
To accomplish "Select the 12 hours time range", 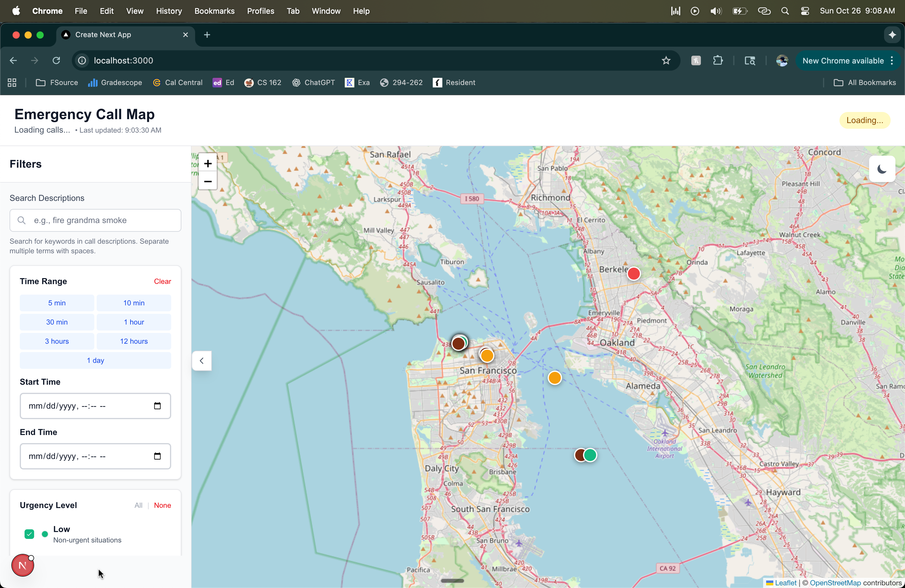I will (133, 341).
